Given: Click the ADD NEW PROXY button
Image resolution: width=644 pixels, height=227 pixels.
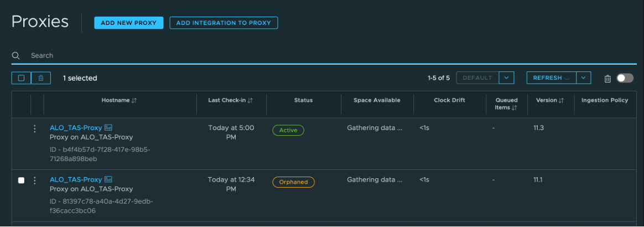Looking at the screenshot, I should pos(129,23).
